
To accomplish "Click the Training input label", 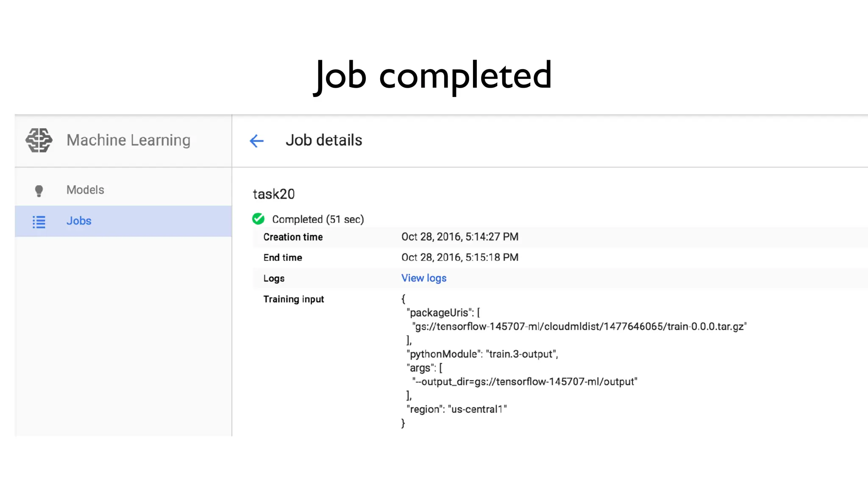I will pos(294,299).
